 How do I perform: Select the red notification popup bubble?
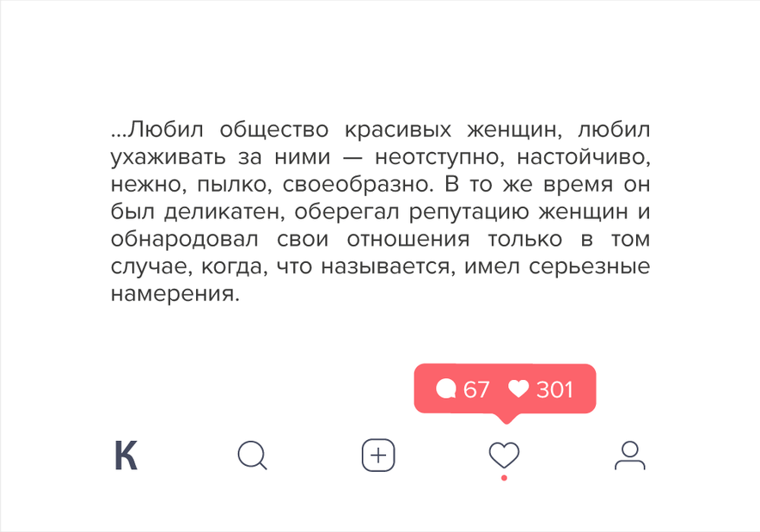pyautogui.click(x=505, y=388)
